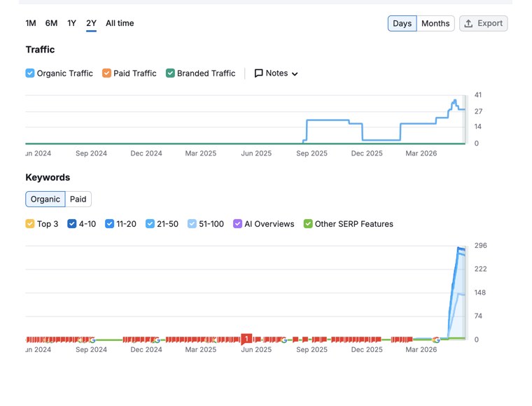The width and height of the screenshot is (532, 406).
Task: Click the Google icon near Dec 2024
Action: (x=157, y=339)
